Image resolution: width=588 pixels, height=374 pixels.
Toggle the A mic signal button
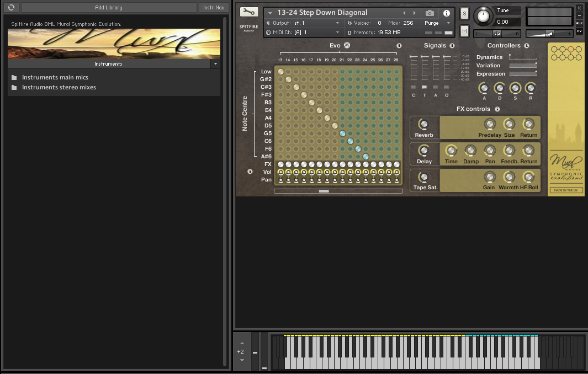point(436,87)
